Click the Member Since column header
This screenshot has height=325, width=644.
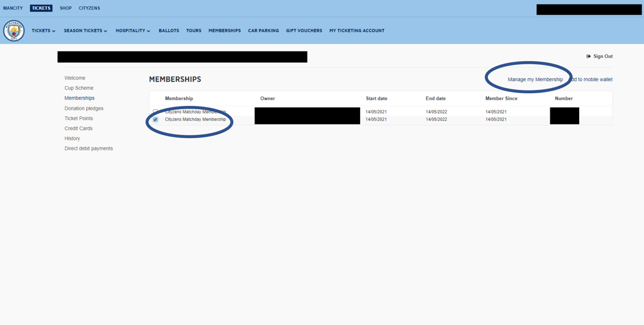pyautogui.click(x=501, y=99)
